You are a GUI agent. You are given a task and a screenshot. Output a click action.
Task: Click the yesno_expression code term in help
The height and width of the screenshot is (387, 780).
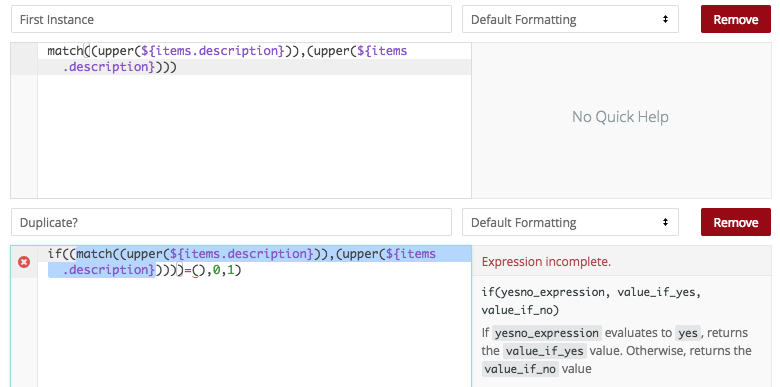[x=547, y=333]
